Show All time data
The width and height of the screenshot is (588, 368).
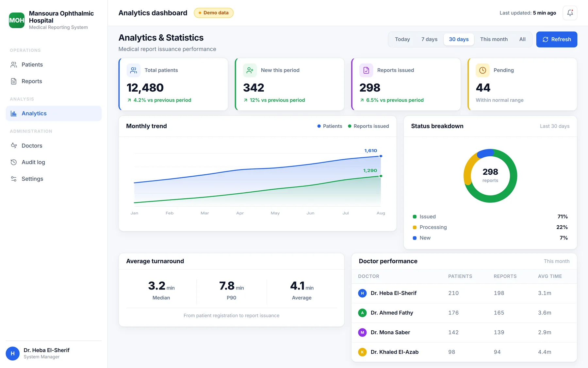pos(522,39)
